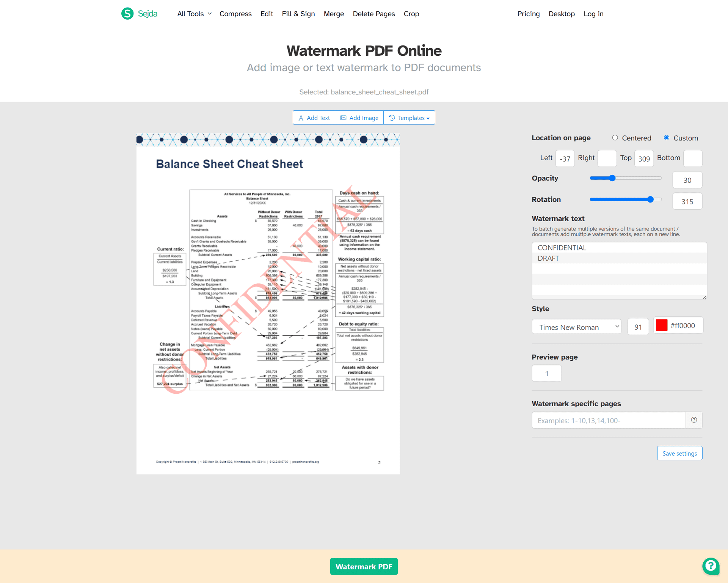Select the Centered location option

pyautogui.click(x=615, y=138)
